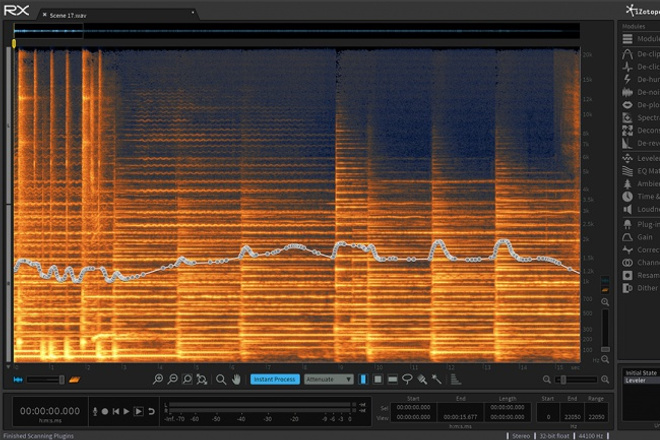The height and width of the screenshot is (440, 660).
Task: Select the brush selection tool
Action: pos(422,379)
